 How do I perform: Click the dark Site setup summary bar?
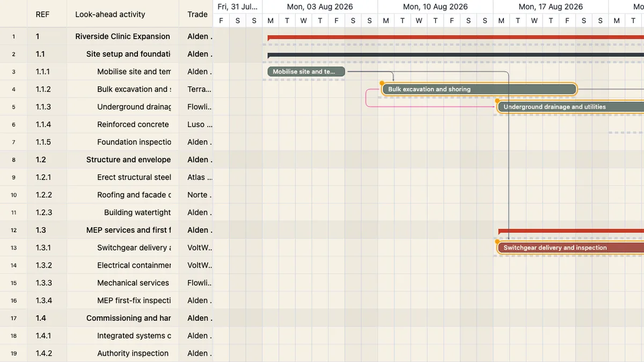point(456,55)
